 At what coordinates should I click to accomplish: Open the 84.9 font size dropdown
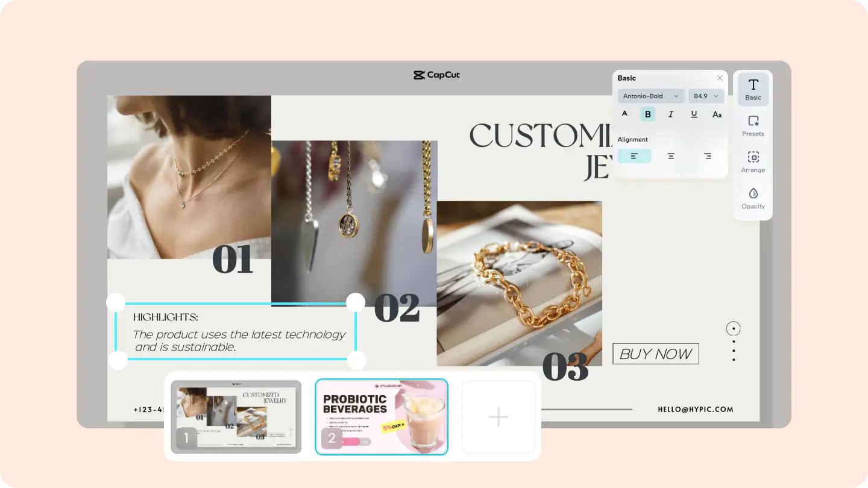(706, 96)
